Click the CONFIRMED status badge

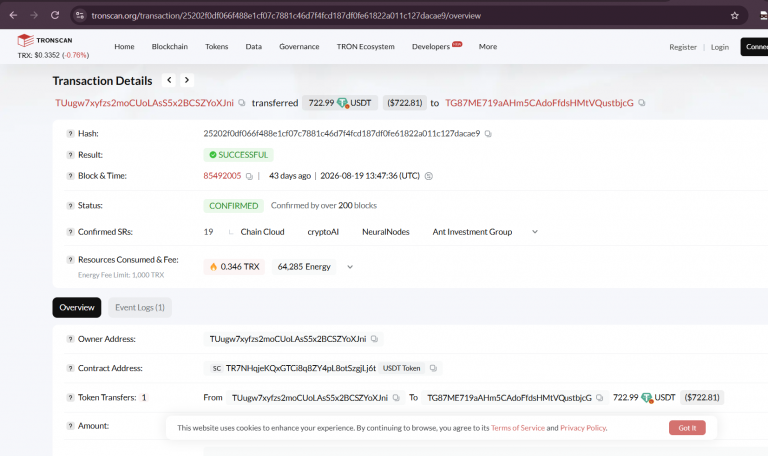coord(234,206)
